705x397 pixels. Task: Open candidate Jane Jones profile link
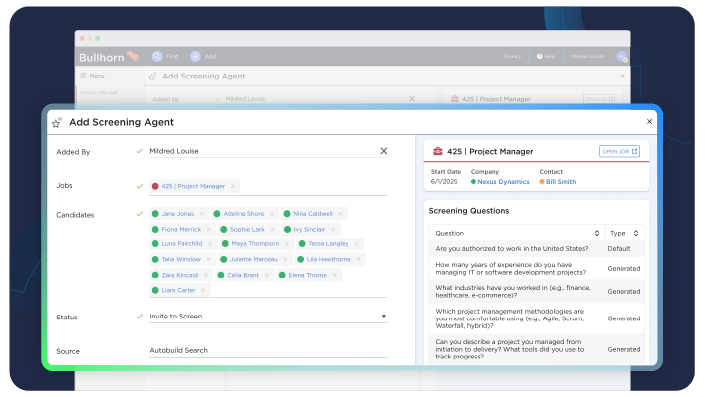[x=178, y=214]
